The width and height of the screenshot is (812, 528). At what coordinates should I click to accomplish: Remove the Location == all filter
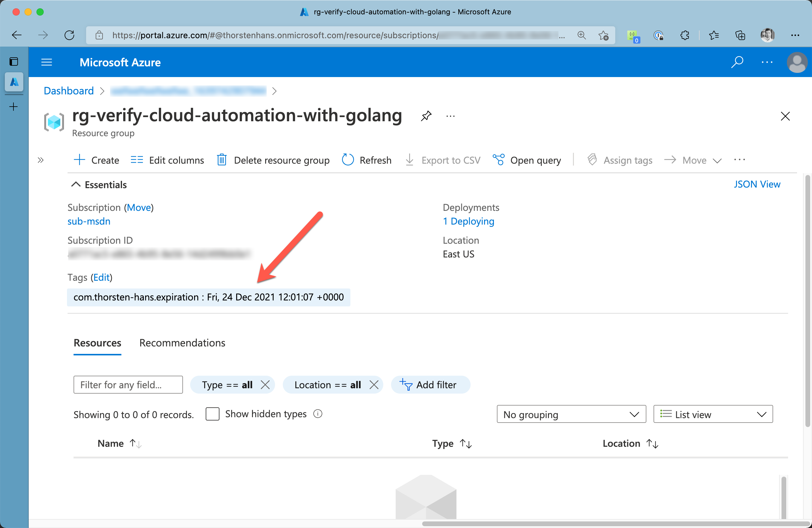(374, 384)
